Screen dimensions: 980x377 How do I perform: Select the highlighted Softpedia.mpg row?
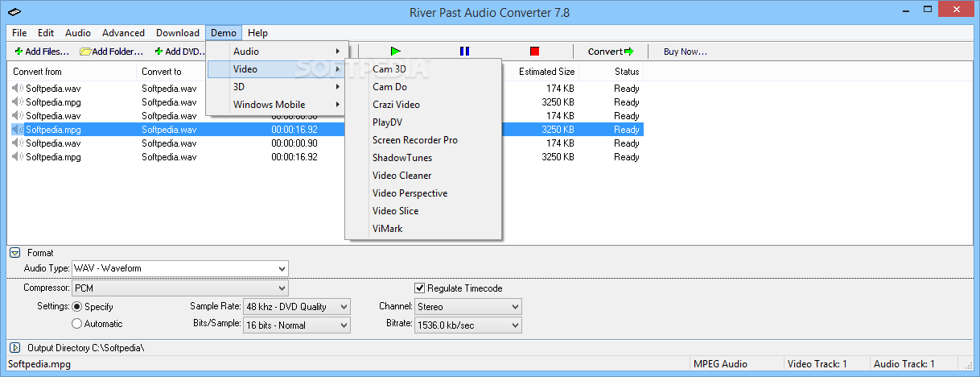326,130
